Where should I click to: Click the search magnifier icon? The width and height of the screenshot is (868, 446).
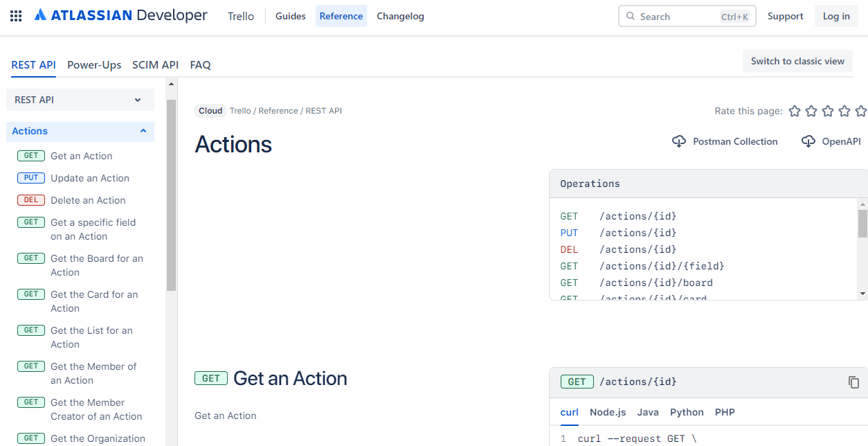(630, 17)
